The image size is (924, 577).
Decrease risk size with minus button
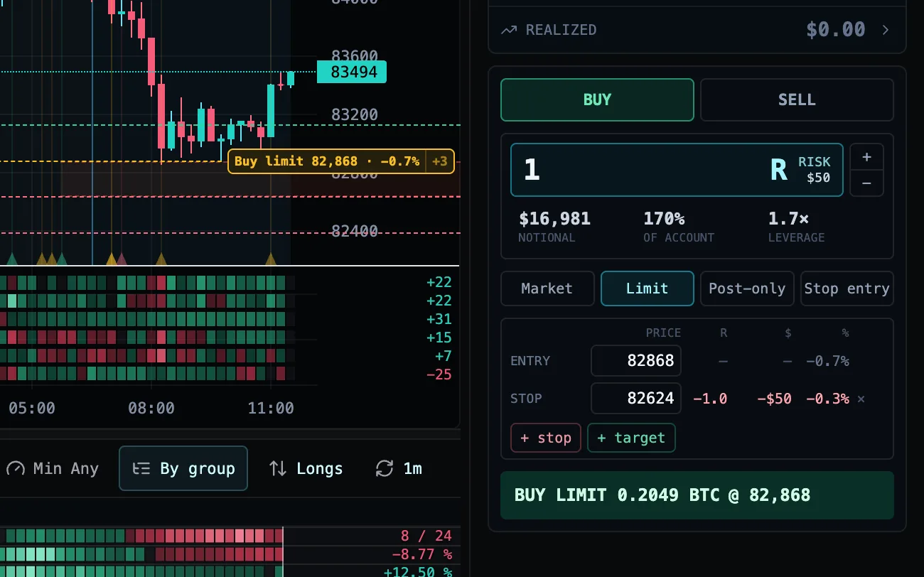pyautogui.click(x=866, y=183)
